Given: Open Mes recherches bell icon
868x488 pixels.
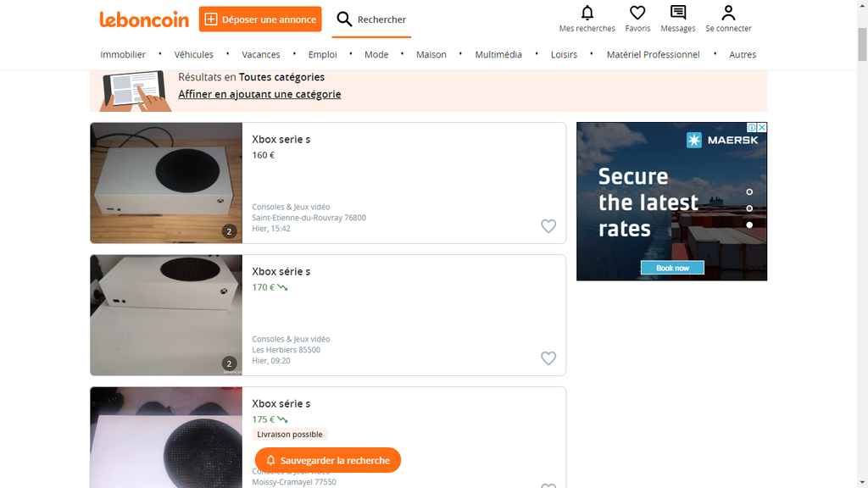Looking at the screenshot, I should point(587,13).
